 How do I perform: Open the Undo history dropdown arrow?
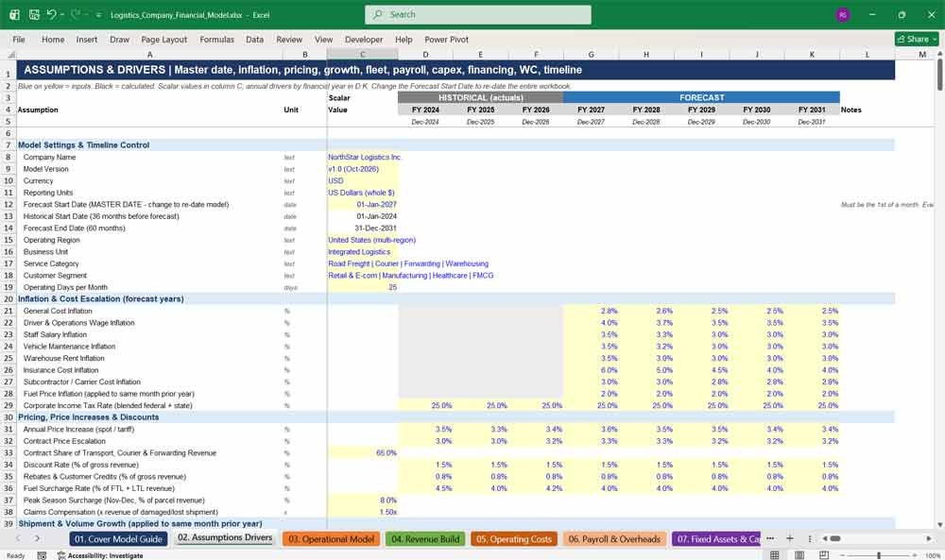point(61,15)
